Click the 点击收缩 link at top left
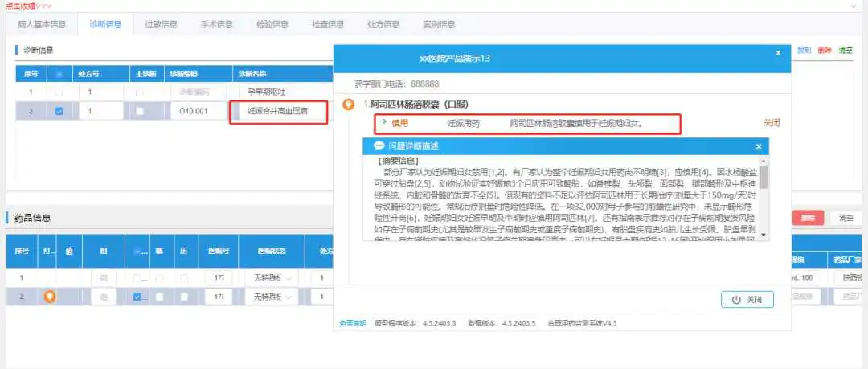The width and height of the screenshot is (868, 369). (x=27, y=5)
